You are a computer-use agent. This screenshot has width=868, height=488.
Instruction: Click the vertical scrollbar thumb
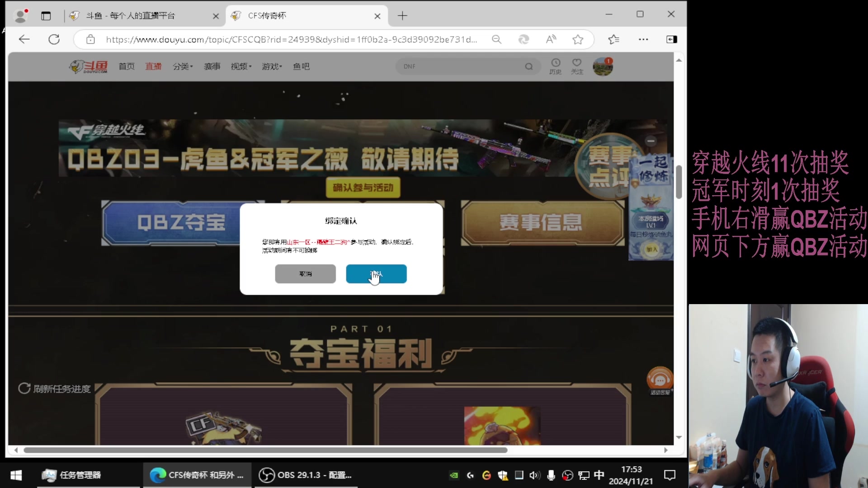click(x=679, y=182)
